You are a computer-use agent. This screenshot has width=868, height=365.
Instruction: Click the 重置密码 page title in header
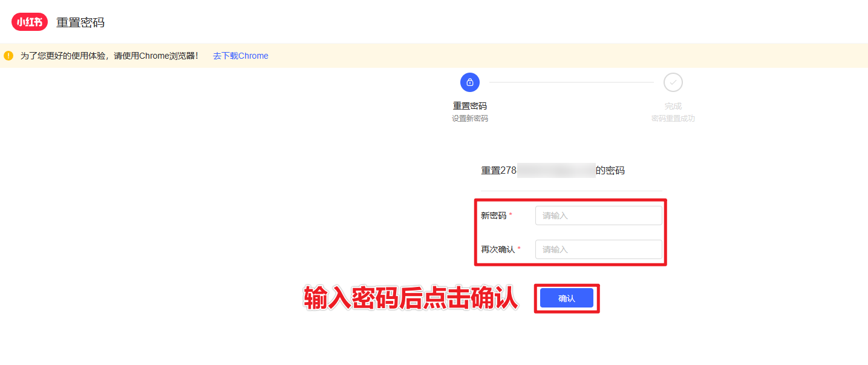tap(80, 22)
